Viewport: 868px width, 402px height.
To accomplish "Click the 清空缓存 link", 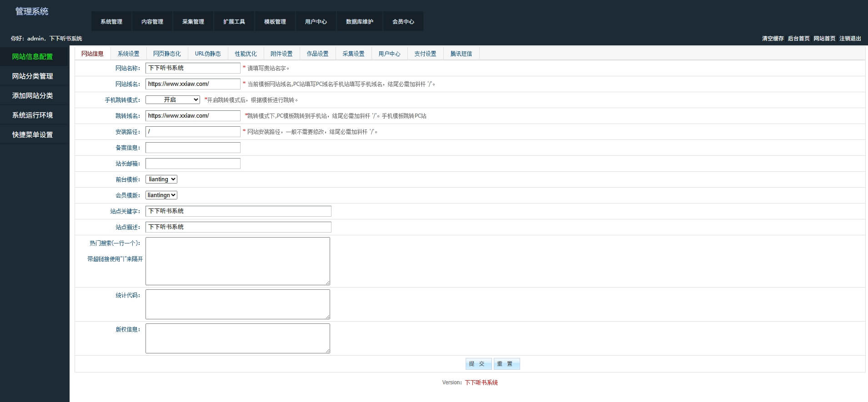I will [773, 39].
